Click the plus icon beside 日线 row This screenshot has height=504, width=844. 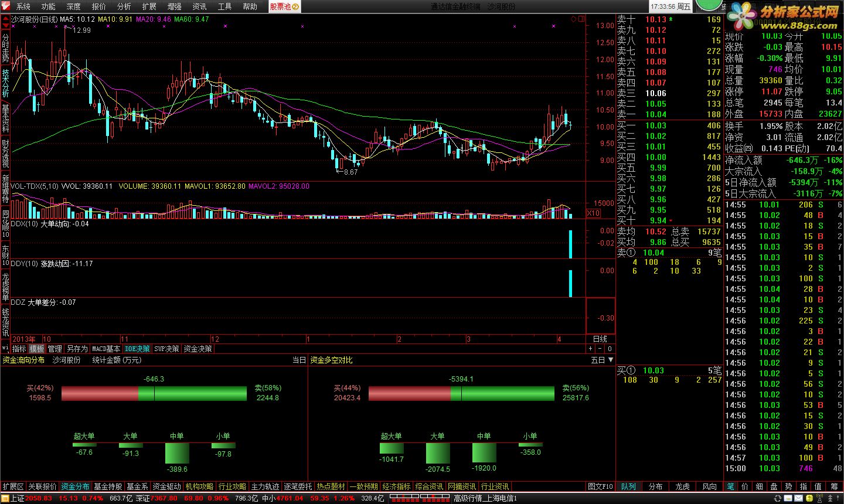[591, 349]
